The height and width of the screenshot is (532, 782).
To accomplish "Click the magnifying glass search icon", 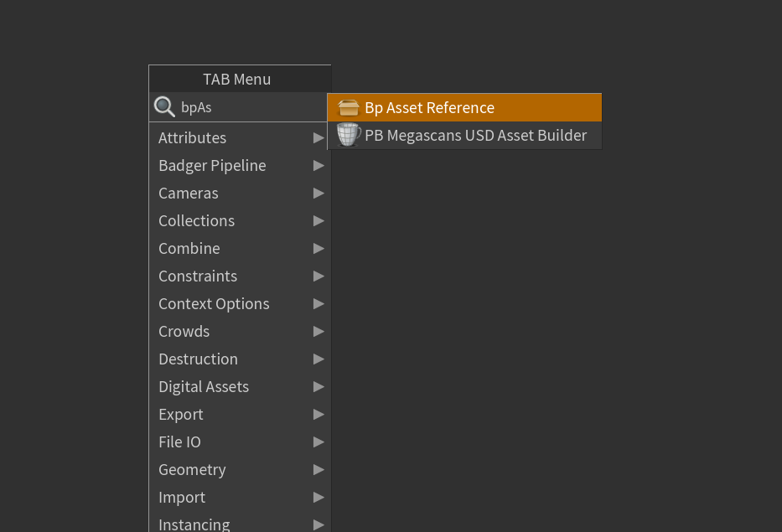I will point(164,107).
